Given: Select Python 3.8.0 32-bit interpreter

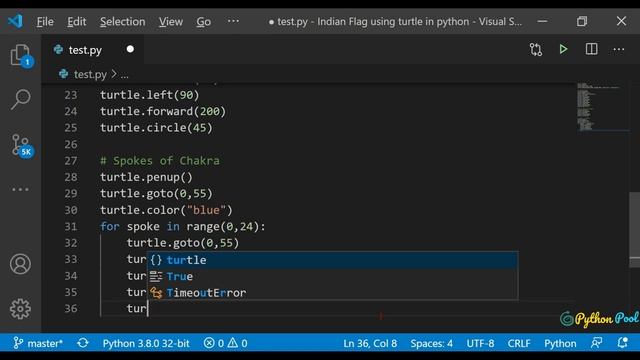Looking at the screenshot, I should [146, 343].
